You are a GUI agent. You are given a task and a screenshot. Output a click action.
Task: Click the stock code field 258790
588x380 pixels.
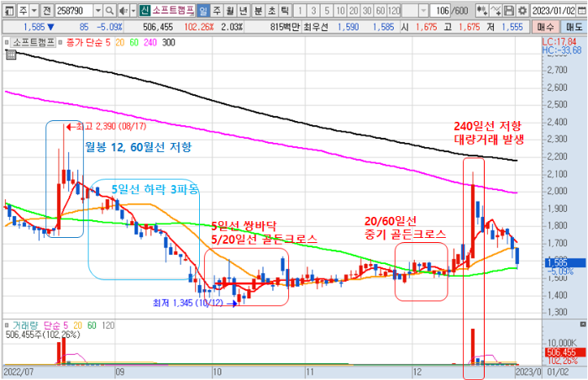tap(74, 11)
